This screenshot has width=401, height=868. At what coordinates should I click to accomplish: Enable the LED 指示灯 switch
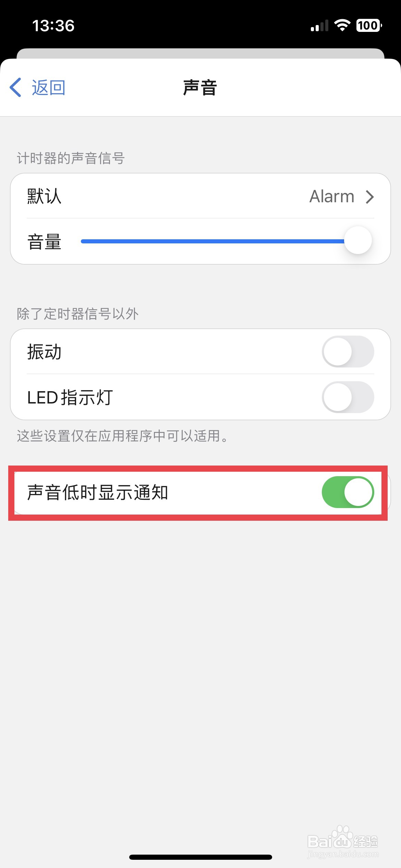[348, 397]
